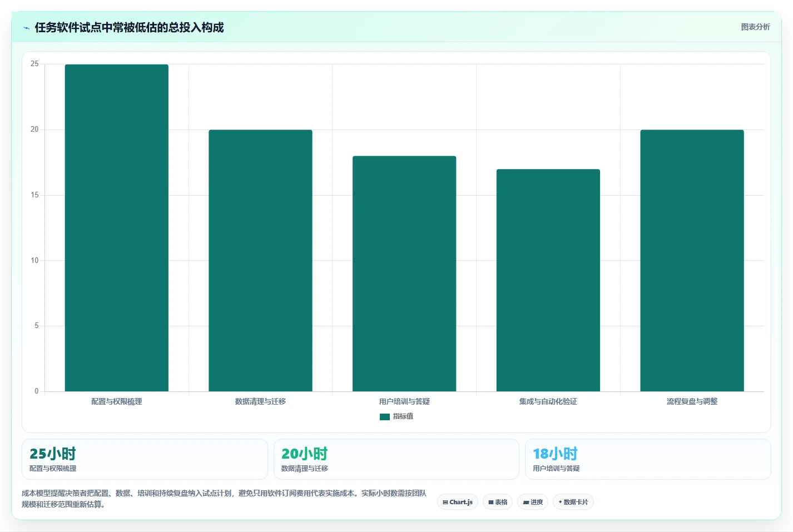Click the 用户培训与答疑 bar in the chart
Screen dimensions: 793x532
click(404, 274)
